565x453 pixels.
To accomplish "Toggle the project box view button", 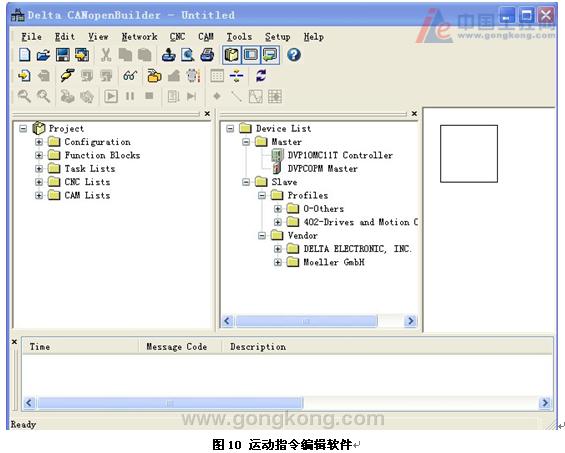I will tap(231, 55).
